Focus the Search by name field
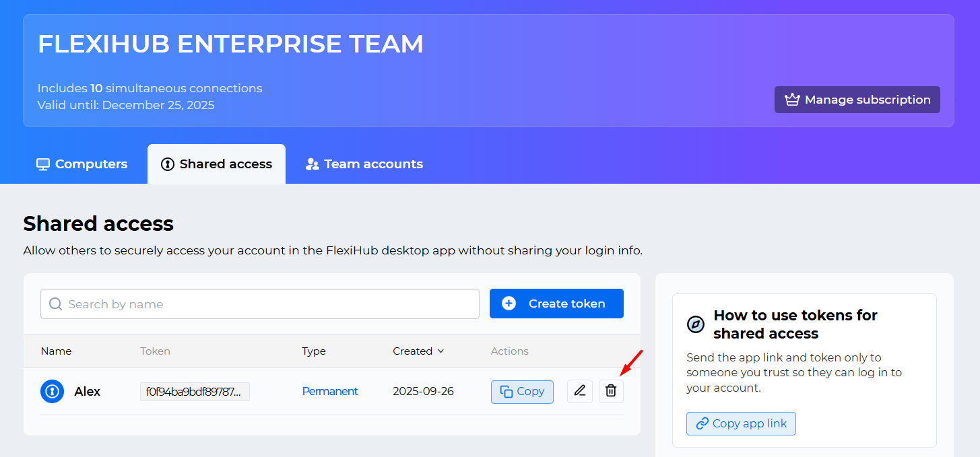Screen dimensions: 980x457 click(x=260, y=304)
